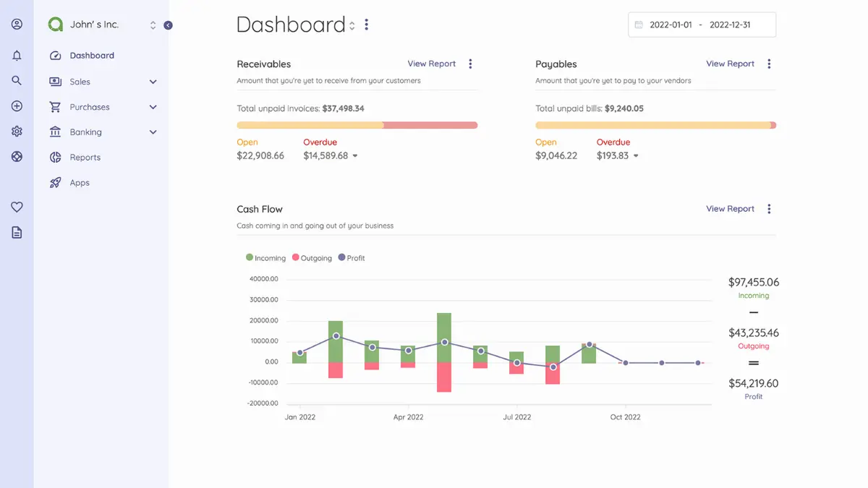Collapse the sidebar with the arrow button
868x488 pixels.
[x=168, y=25]
